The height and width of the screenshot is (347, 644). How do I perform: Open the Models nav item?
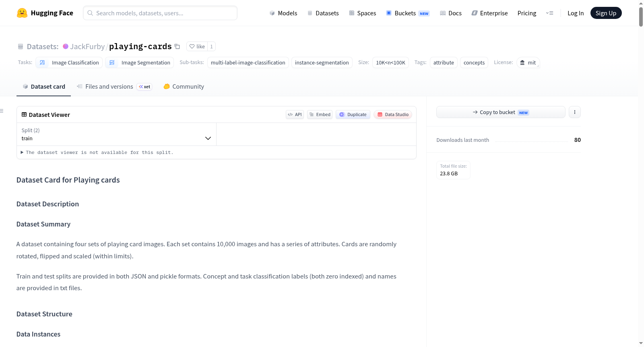point(283,13)
